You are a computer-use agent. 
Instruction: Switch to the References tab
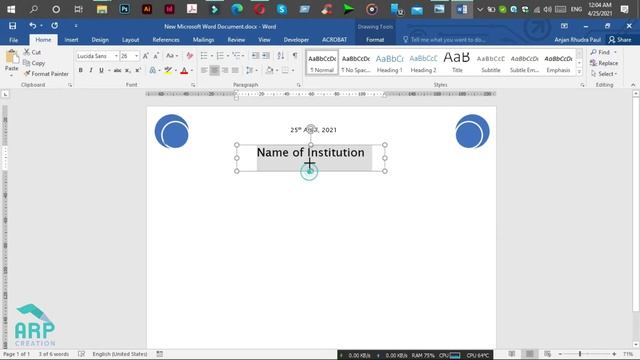pyautogui.click(x=166, y=40)
